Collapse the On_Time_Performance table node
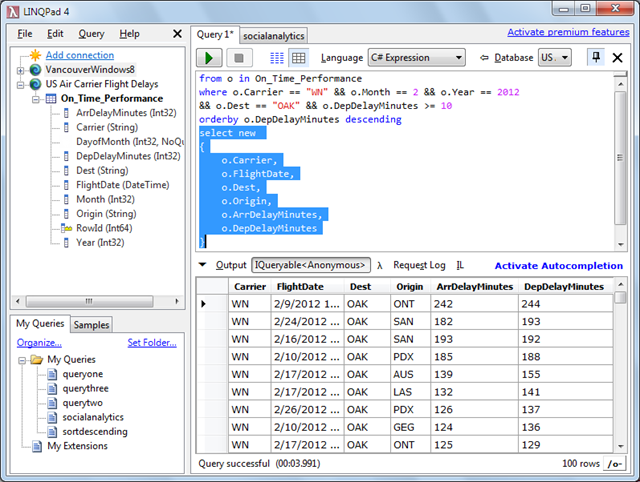Screen dimensions: 640x482 [36, 99]
